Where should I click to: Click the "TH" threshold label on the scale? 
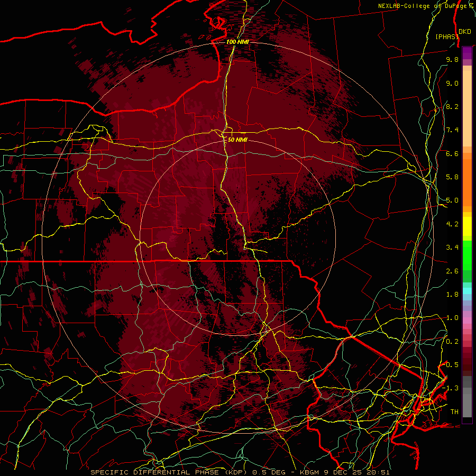(454, 412)
